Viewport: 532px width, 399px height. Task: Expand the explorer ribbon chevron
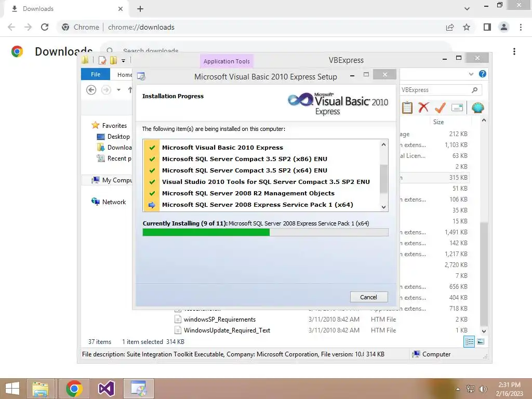pos(471,74)
